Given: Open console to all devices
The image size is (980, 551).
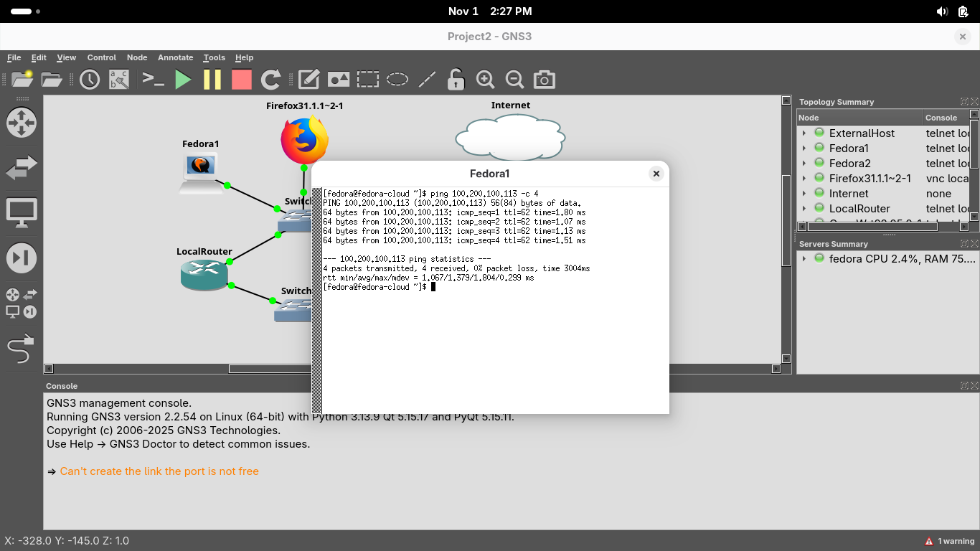Looking at the screenshot, I should (154, 80).
